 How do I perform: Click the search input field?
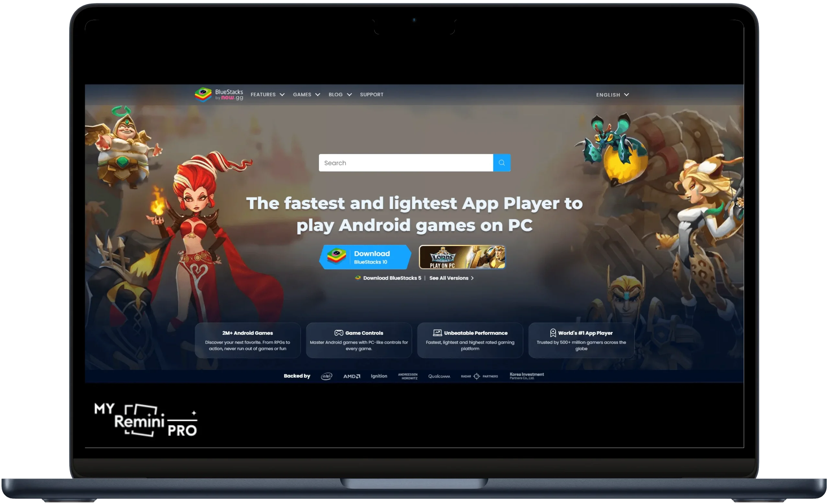point(406,162)
